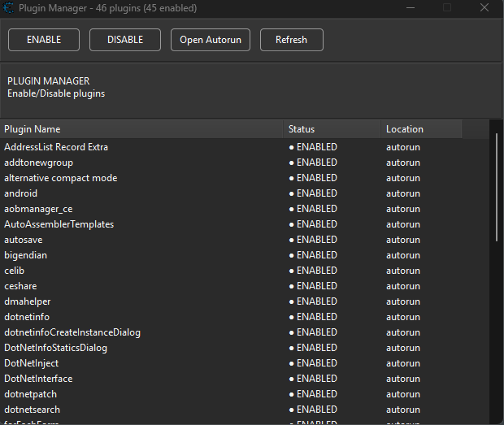Close the Plugin Manager window
This screenshot has width=504, height=425.
(x=484, y=7)
